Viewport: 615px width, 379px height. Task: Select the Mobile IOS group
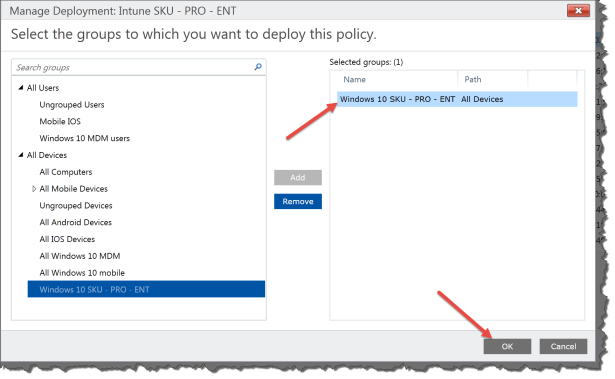pyautogui.click(x=60, y=122)
